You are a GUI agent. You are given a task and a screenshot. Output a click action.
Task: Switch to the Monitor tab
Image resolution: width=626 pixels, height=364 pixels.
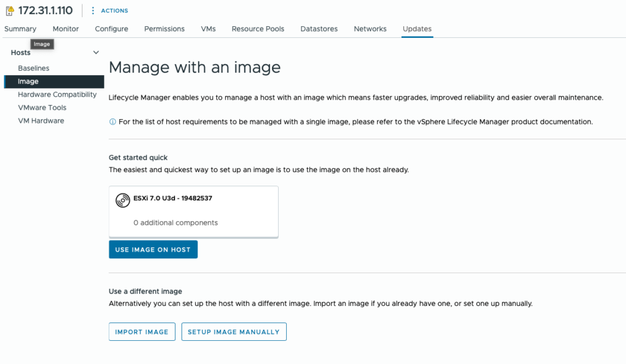click(66, 29)
